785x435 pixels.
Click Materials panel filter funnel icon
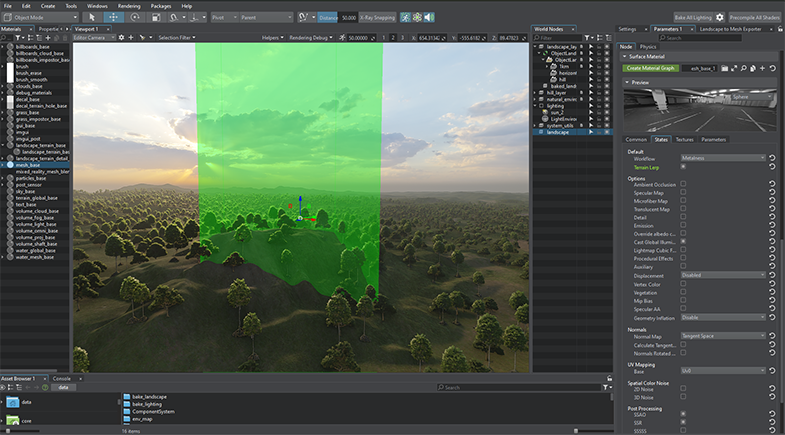18,38
